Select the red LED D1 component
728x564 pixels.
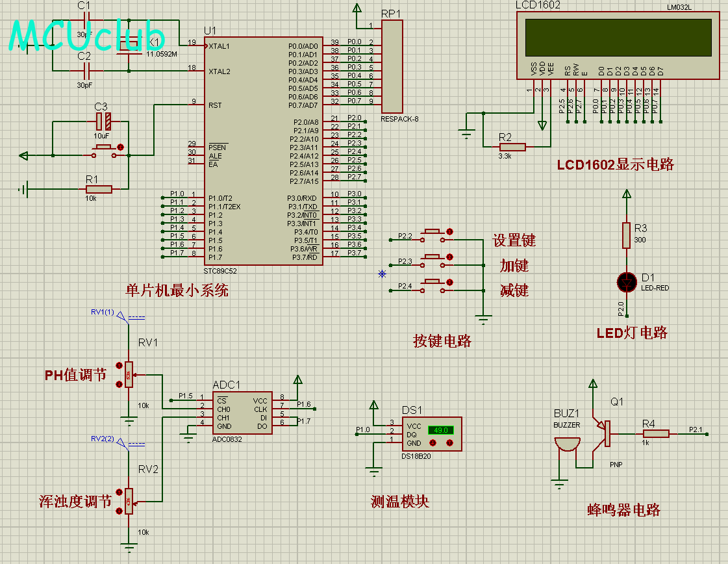click(x=626, y=282)
